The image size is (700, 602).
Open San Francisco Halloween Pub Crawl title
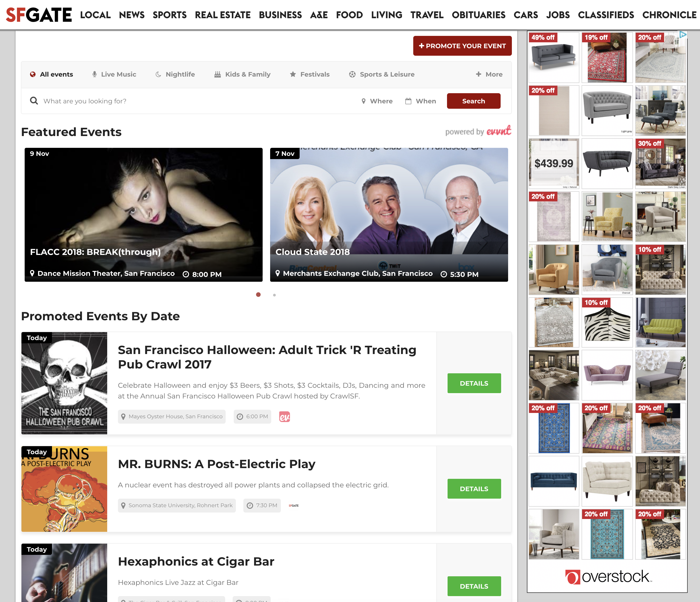267,357
